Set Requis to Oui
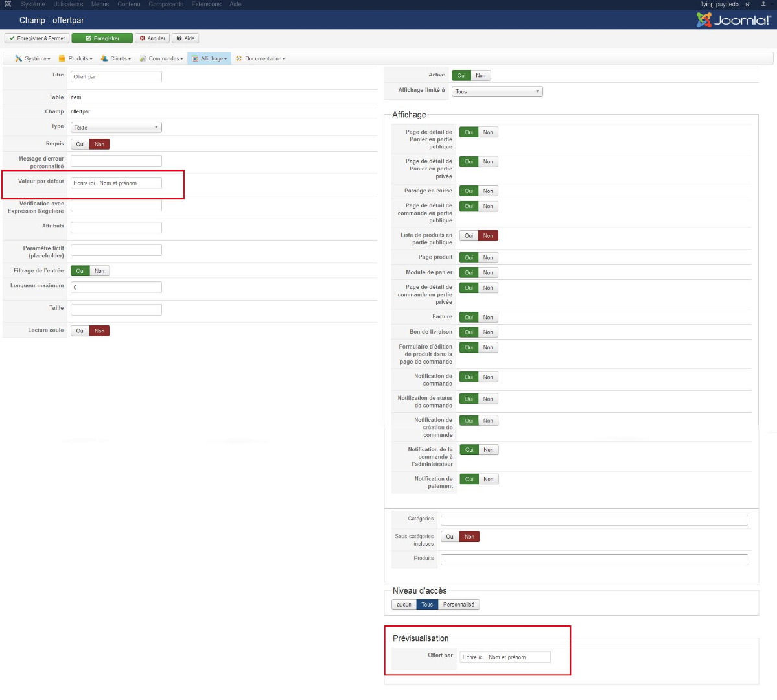Viewport: 777px width, 700px height. tap(80, 145)
